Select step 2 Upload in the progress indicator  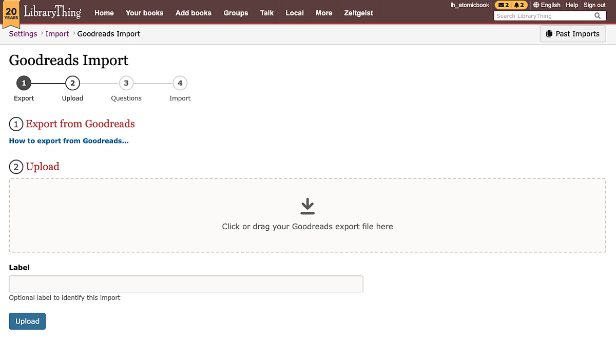click(x=72, y=83)
